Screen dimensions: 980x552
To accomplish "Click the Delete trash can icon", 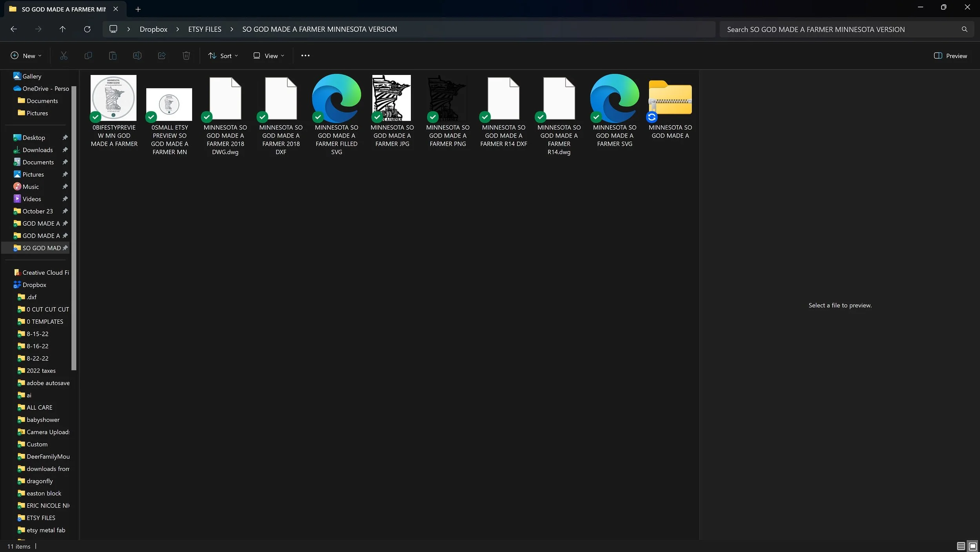I will point(186,56).
